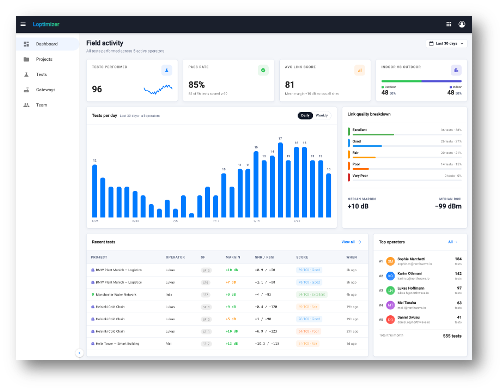Sort table by SCORE column header
This screenshot has width=503, height=391.
pyautogui.click(x=302, y=257)
